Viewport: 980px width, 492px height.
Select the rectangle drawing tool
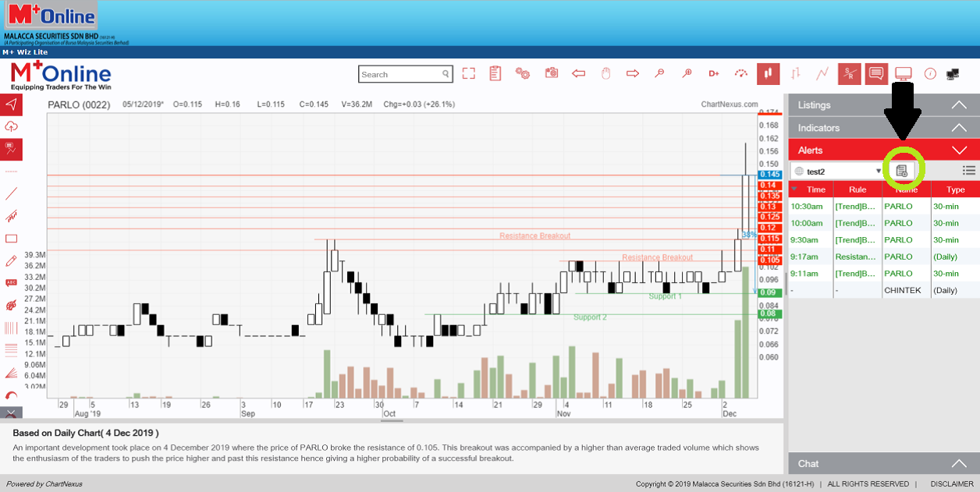coord(11,239)
